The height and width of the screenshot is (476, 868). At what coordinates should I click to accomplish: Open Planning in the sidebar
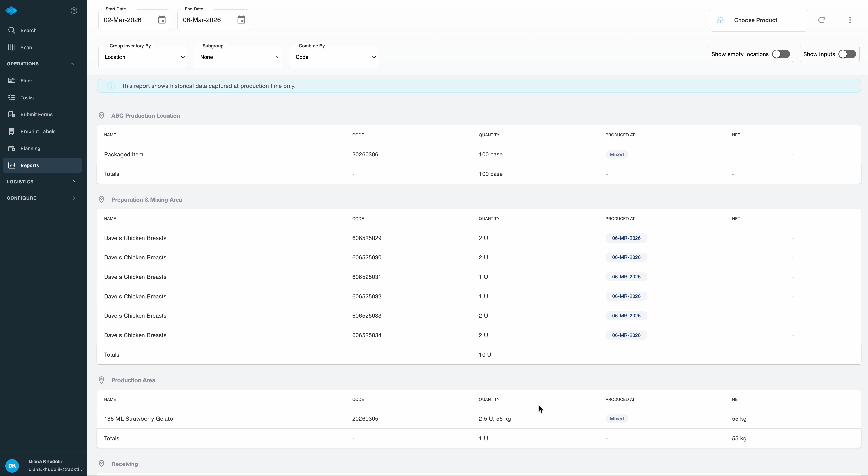point(30,148)
